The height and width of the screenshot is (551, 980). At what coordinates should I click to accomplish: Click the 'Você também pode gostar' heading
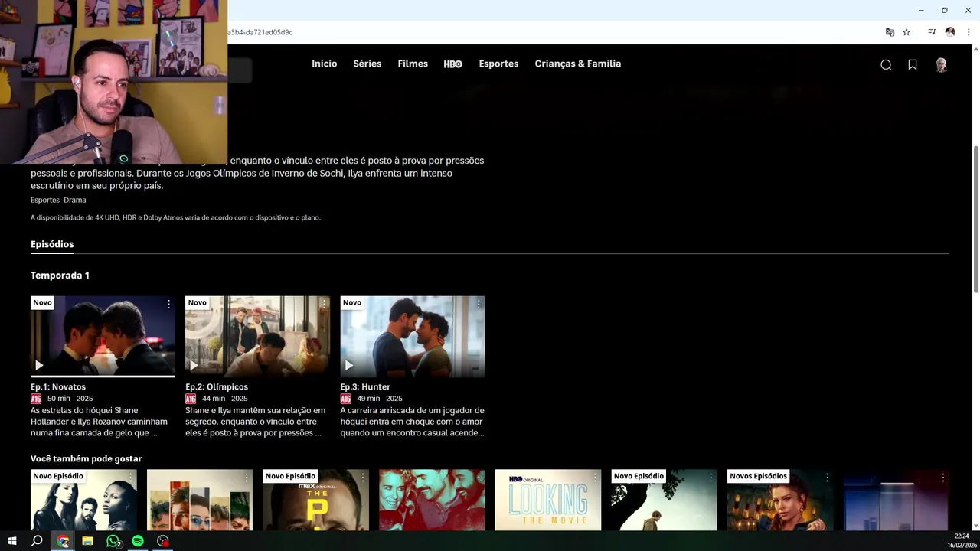(x=87, y=458)
